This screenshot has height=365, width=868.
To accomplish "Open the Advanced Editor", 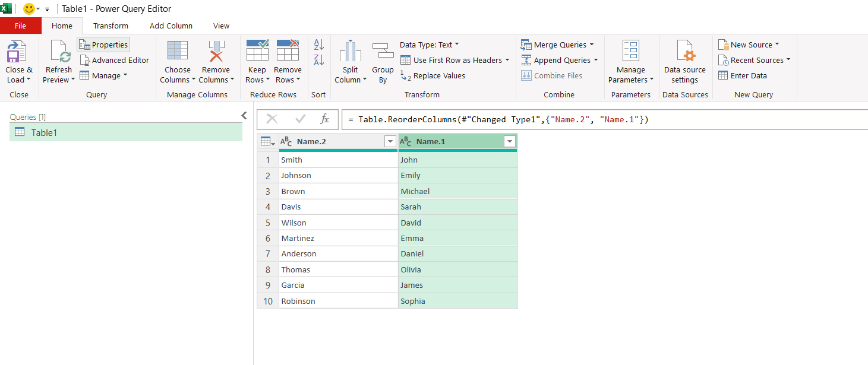I will pos(114,60).
